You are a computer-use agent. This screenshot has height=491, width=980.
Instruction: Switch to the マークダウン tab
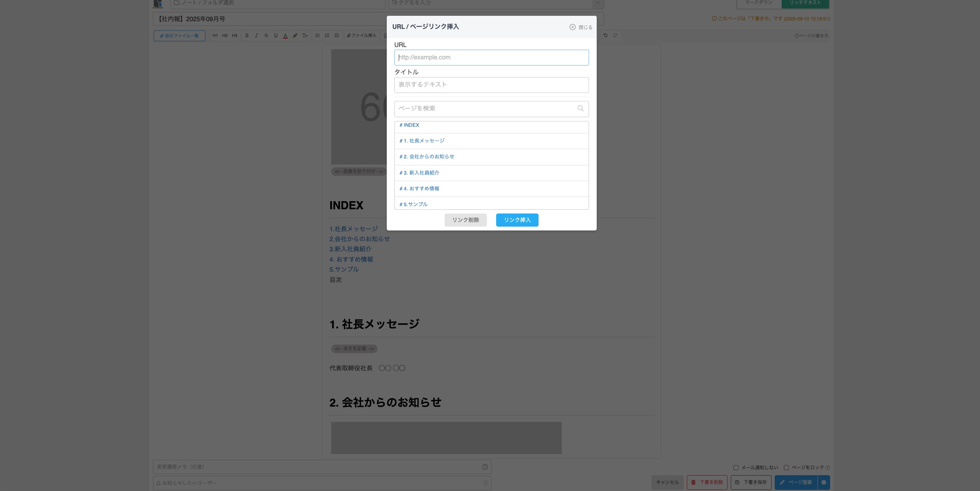pyautogui.click(x=758, y=3)
